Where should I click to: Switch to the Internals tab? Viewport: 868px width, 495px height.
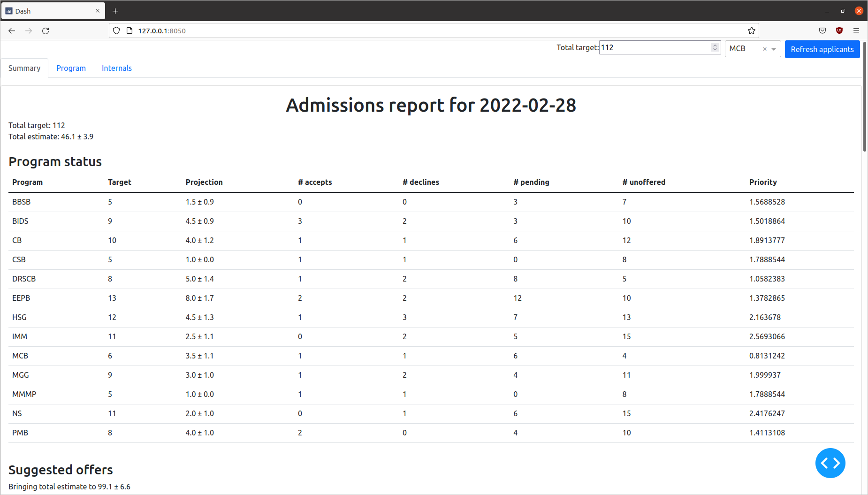[x=116, y=68]
